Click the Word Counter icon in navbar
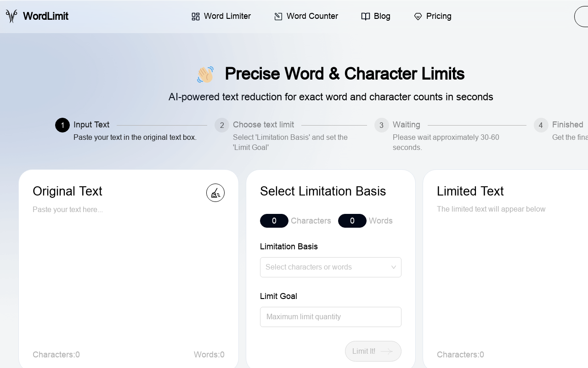The height and width of the screenshot is (368, 588). tap(278, 17)
